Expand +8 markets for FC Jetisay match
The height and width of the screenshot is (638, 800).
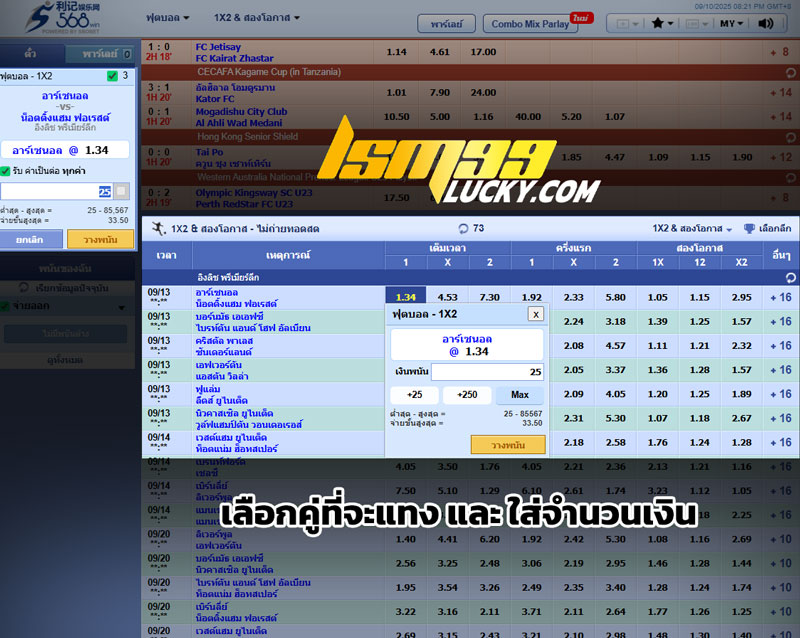(780, 52)
